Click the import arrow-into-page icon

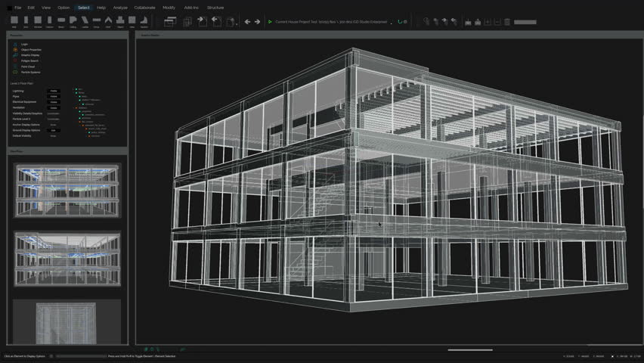(202, 21)
